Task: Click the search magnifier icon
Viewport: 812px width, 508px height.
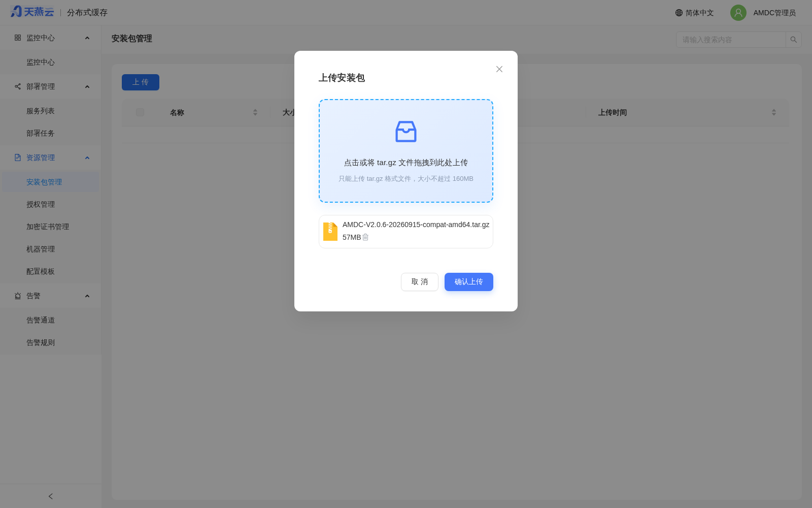Action: click(794, 40)
